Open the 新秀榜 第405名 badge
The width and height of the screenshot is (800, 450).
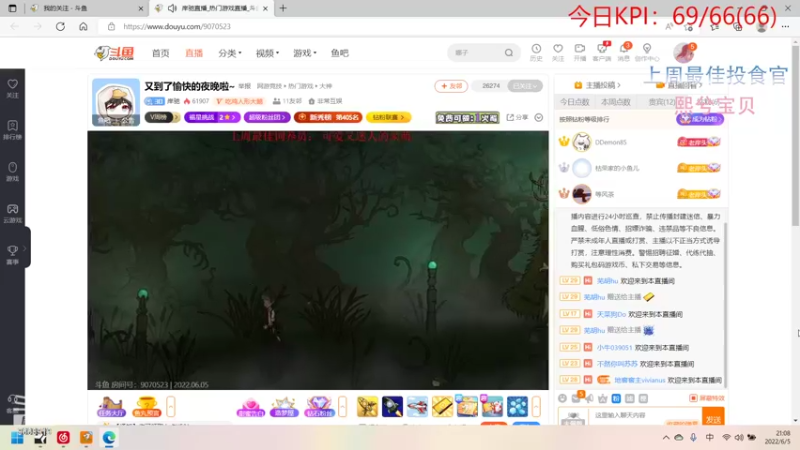[x=328, y=117]
